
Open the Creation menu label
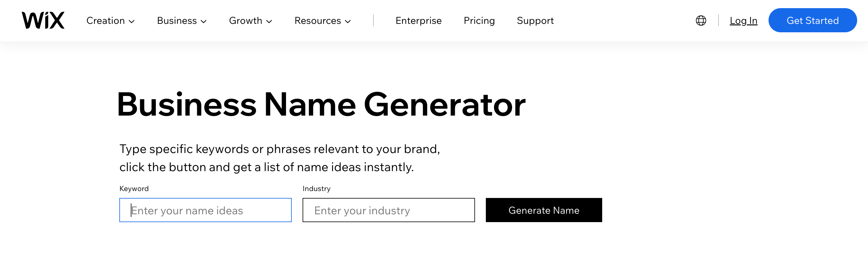(105, 21)
